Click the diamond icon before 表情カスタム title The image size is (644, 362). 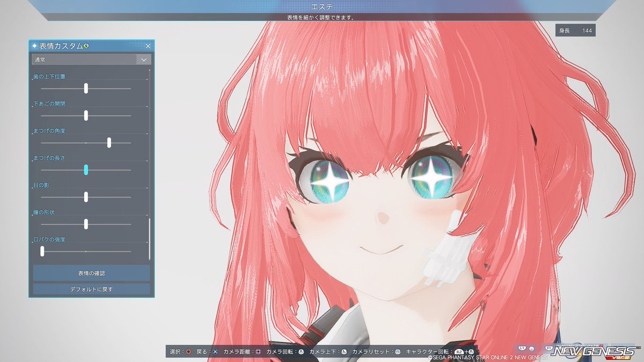pyautogui.click(x=34, y=46)
